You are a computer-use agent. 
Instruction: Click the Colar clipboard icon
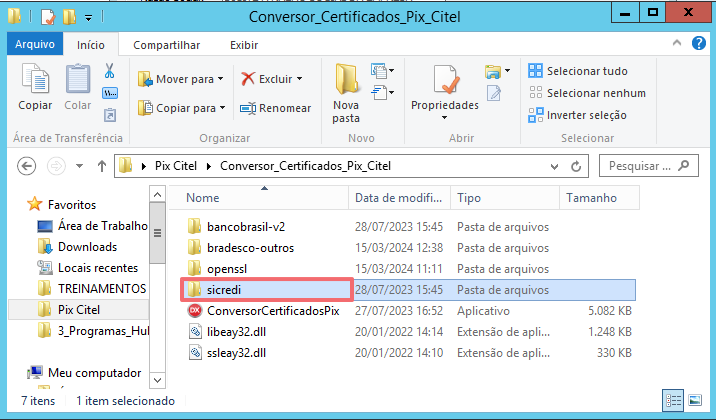coord(78,79)
